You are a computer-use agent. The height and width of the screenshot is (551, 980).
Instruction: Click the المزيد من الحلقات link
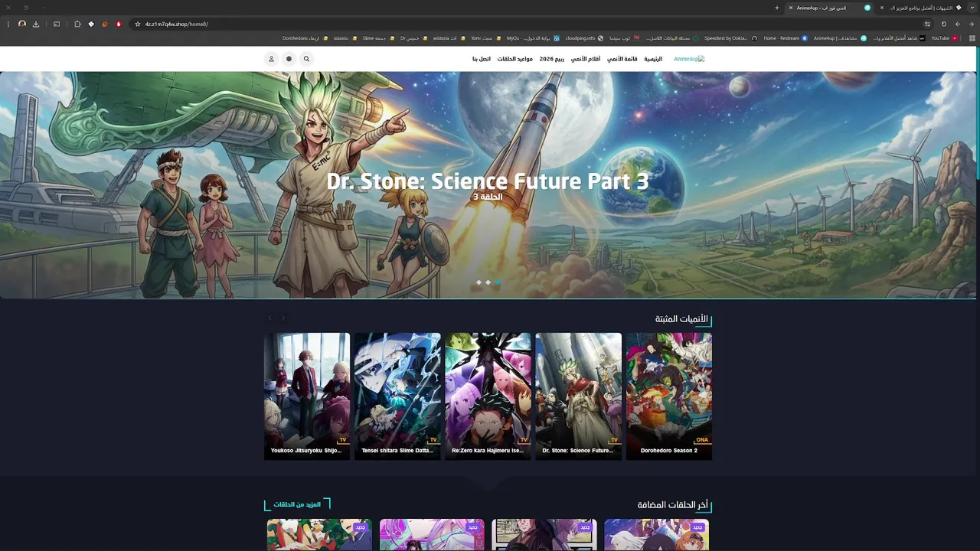297,504
